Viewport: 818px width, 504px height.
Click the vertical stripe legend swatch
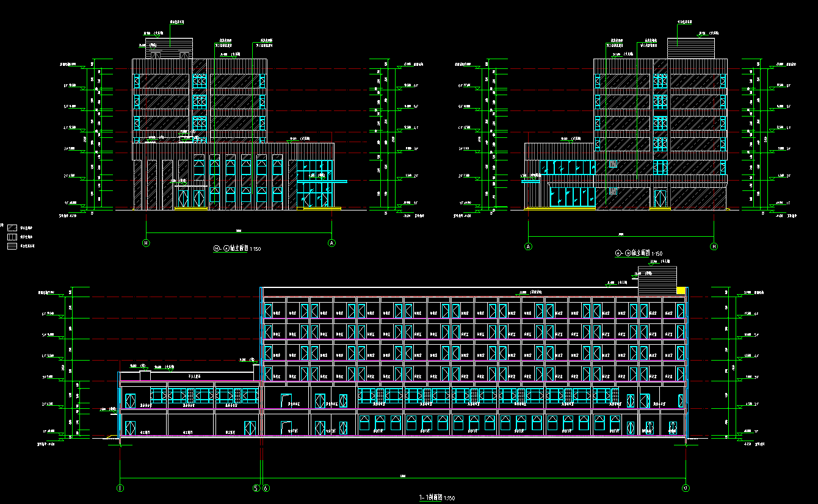12,236
